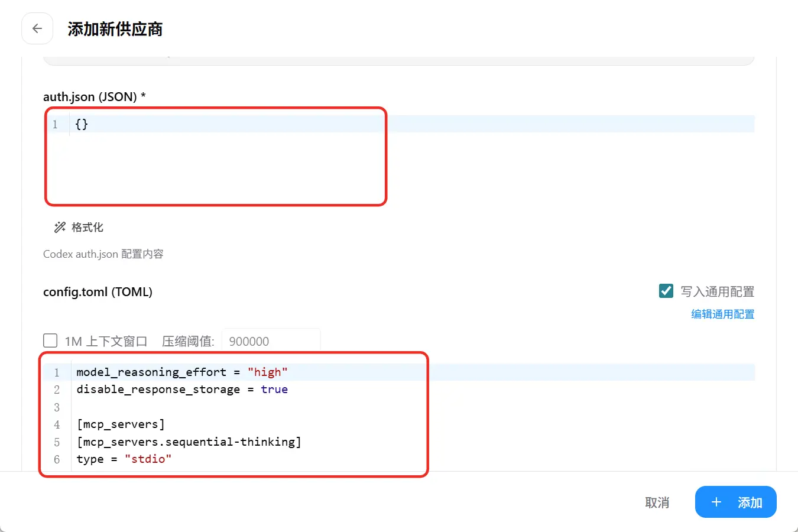The height and width of the screenshot is (532, 798).
Task: Place cursor on model_reasoning_effort key
Action: [x=151, y=372]
